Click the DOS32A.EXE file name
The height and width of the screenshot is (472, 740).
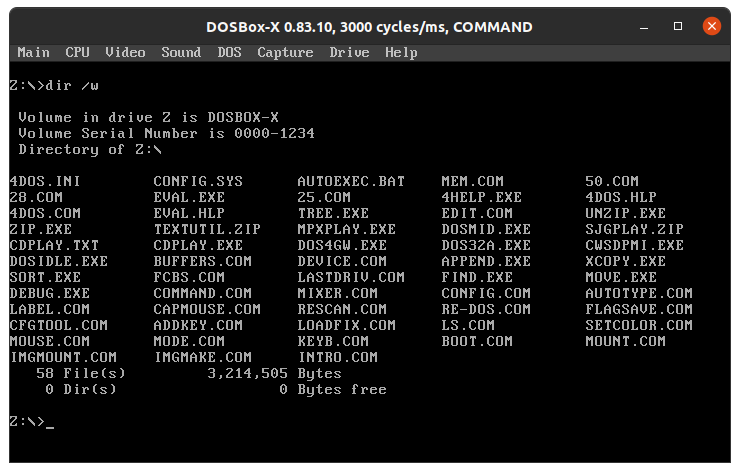pyautogui.click(x=486, y=245)
